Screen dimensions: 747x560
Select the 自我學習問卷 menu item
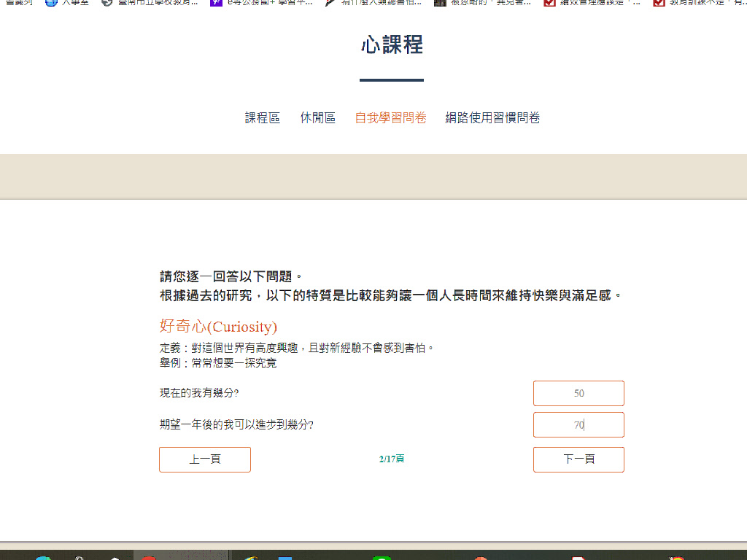(x=390, y=118)
